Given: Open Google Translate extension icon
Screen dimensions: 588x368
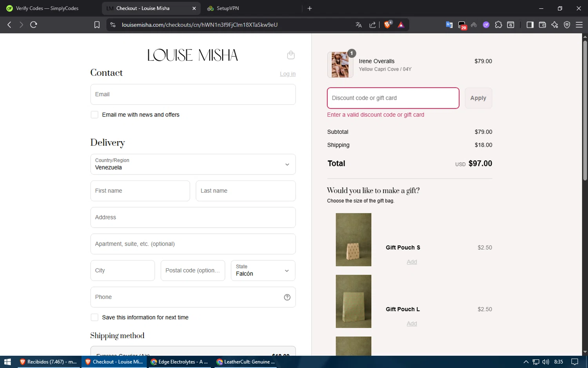Looking at the screenshot, I should [x=449, y=25].
